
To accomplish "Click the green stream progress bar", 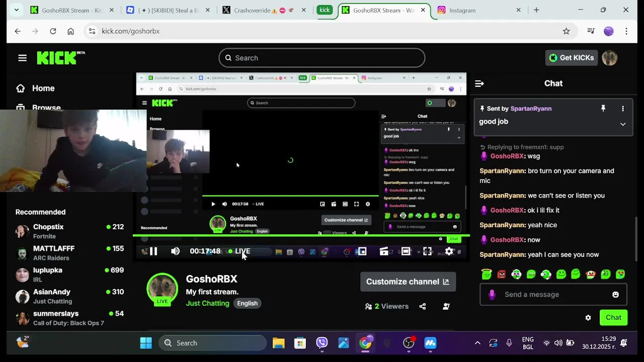I will pos(301,235).
